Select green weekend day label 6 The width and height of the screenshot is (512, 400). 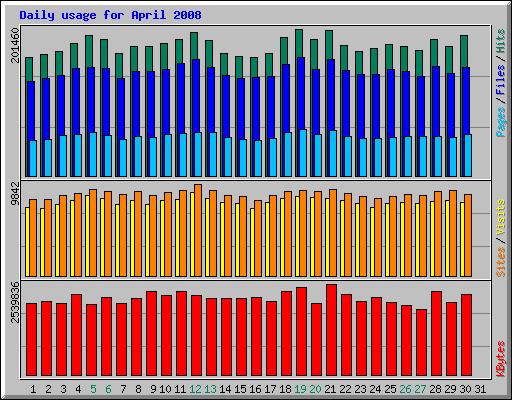point(108,389)
